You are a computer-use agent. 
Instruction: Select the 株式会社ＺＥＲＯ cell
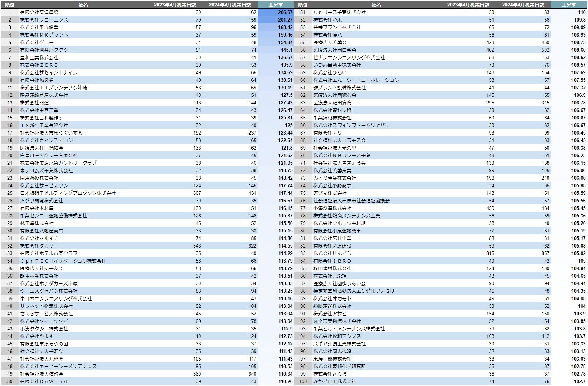[39, 65]
